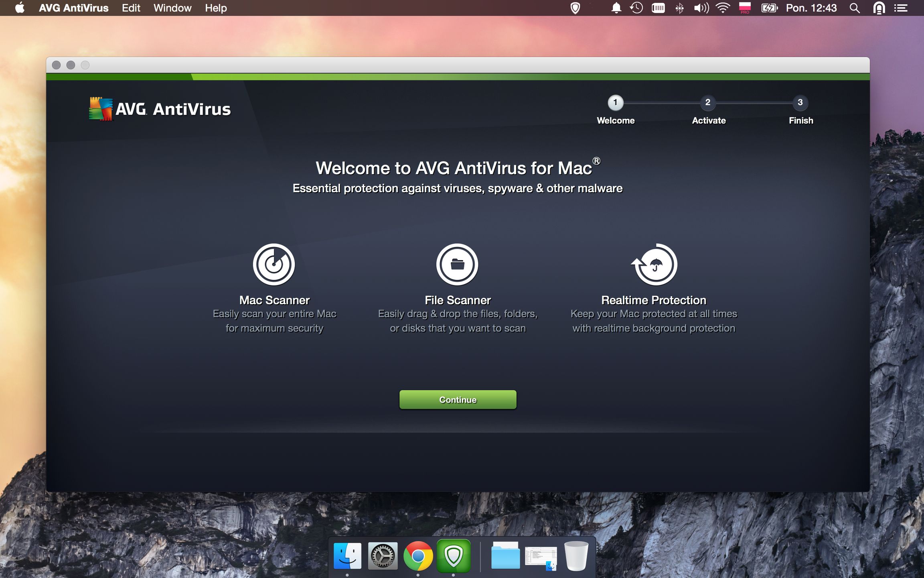Click the Realtime Protection umbrella icon
924x578 pixels.
(654, 265)
